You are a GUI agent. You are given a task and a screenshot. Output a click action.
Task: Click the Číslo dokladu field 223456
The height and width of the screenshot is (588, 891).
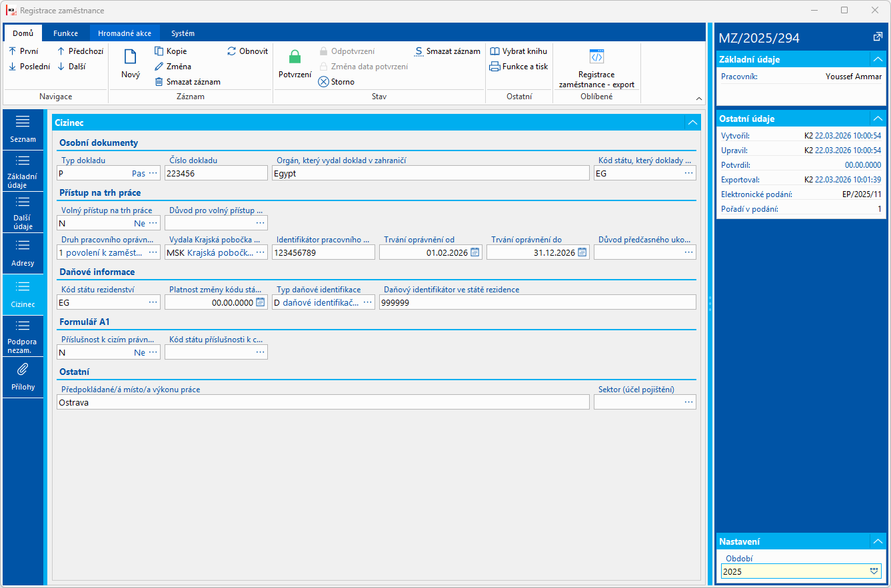point(216,173)
